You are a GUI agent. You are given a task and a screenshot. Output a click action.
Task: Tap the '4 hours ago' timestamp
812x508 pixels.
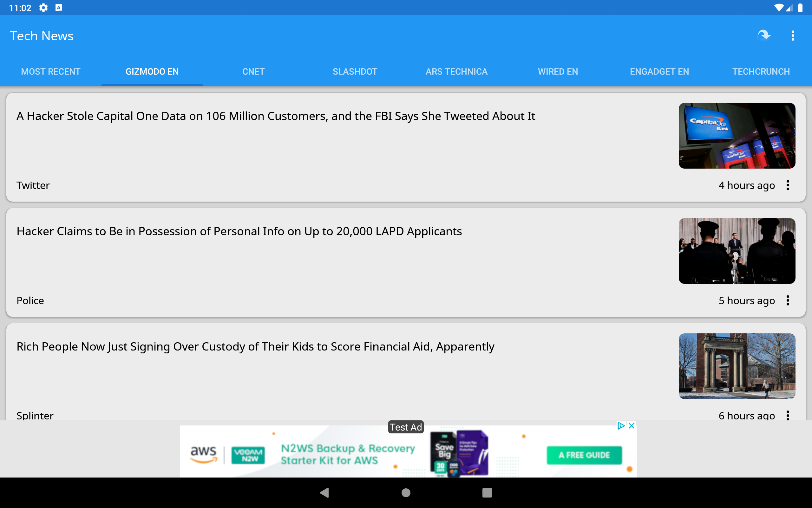(747, 185)
